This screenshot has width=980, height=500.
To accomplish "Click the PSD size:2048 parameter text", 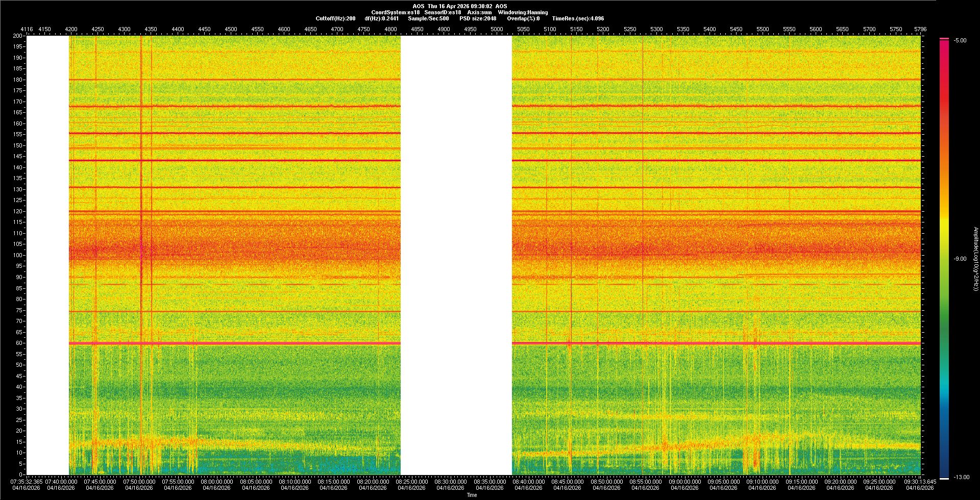I will [x=478, y=18].
